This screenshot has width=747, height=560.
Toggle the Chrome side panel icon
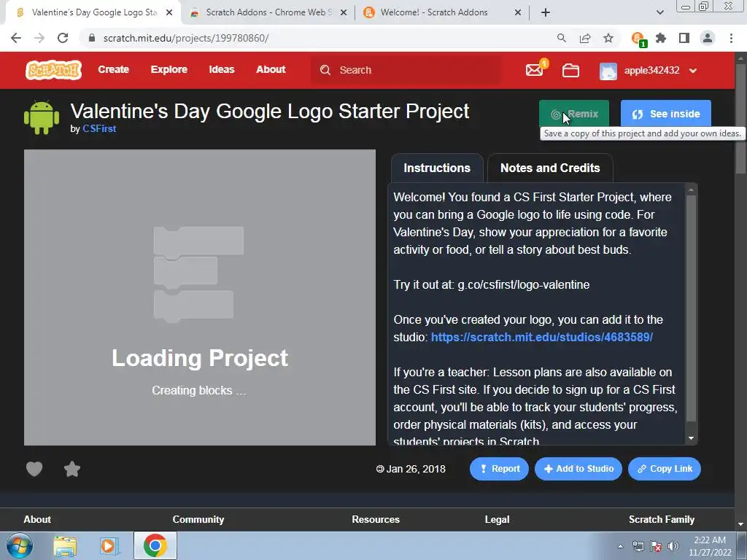(684, 38)
